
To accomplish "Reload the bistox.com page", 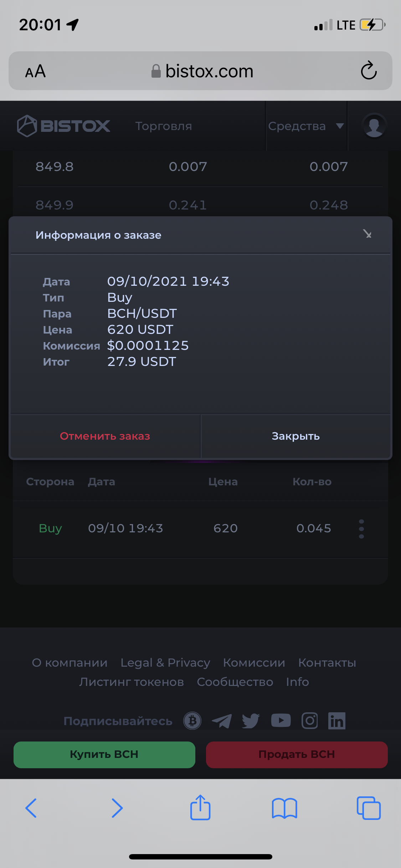I will 369,71.
